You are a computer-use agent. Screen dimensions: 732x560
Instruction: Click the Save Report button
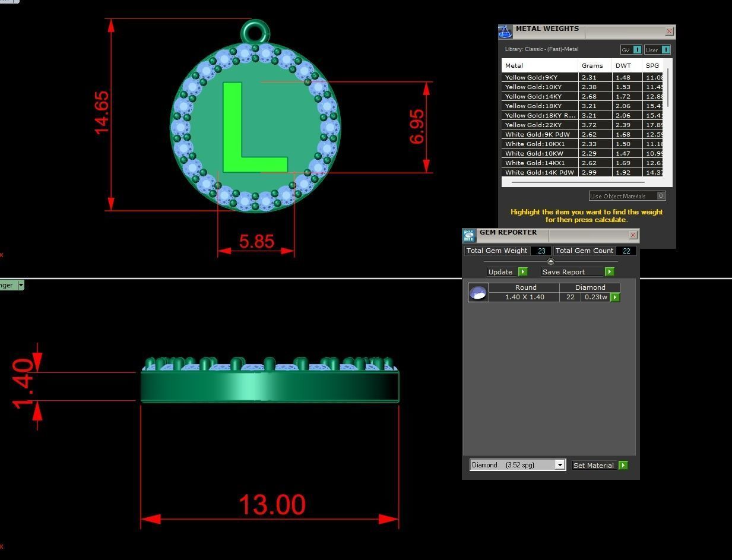point(572,272)
